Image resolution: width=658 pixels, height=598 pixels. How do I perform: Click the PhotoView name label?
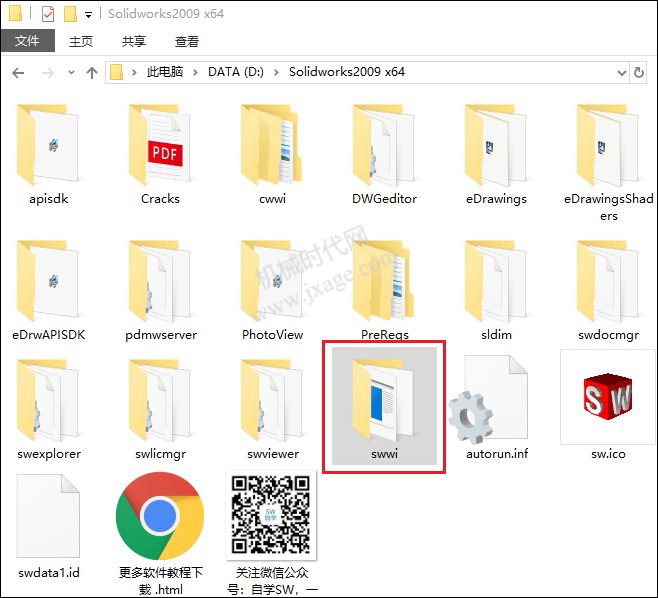coord(272,334)
